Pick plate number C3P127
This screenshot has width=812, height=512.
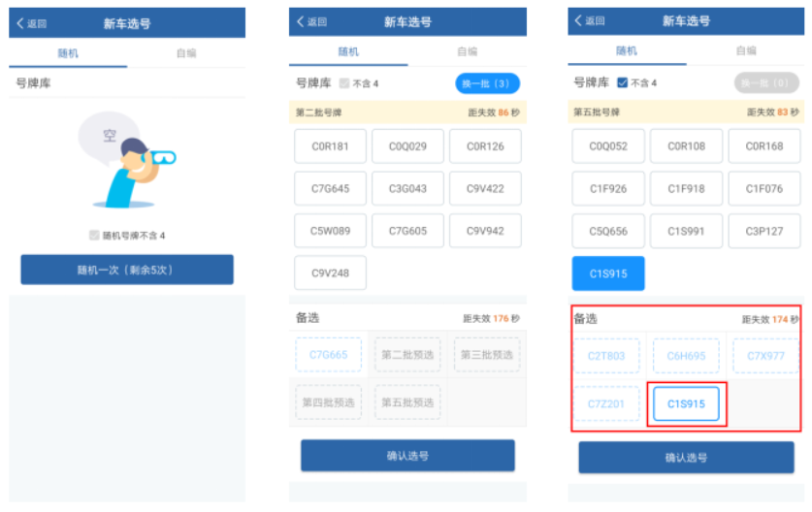pyautogui.click(x=764, y=231)
